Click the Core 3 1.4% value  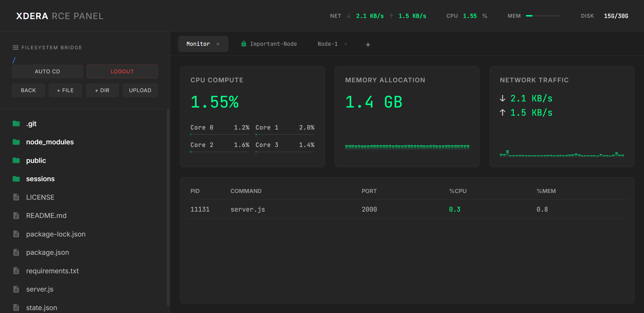click(x=307, y=145)
